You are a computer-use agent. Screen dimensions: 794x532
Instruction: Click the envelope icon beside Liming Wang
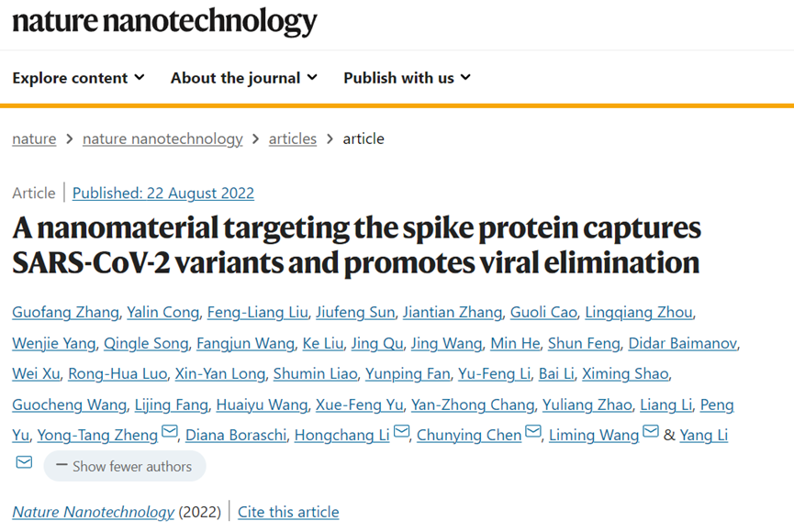[651, 431]
